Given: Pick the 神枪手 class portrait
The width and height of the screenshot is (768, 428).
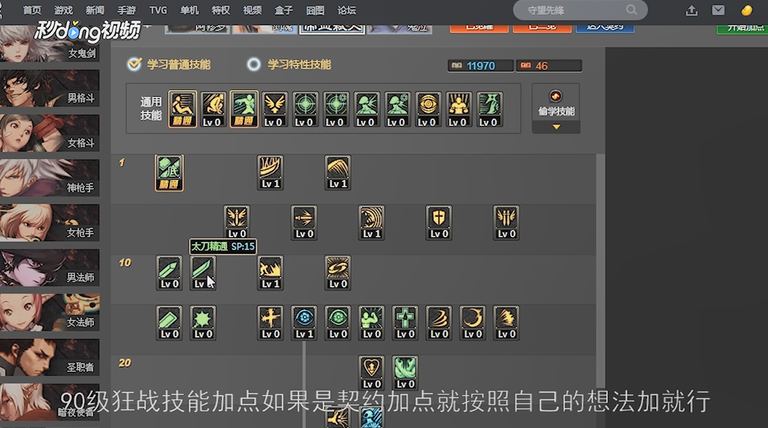Looking at the screenshot, I should pos(49,178).
